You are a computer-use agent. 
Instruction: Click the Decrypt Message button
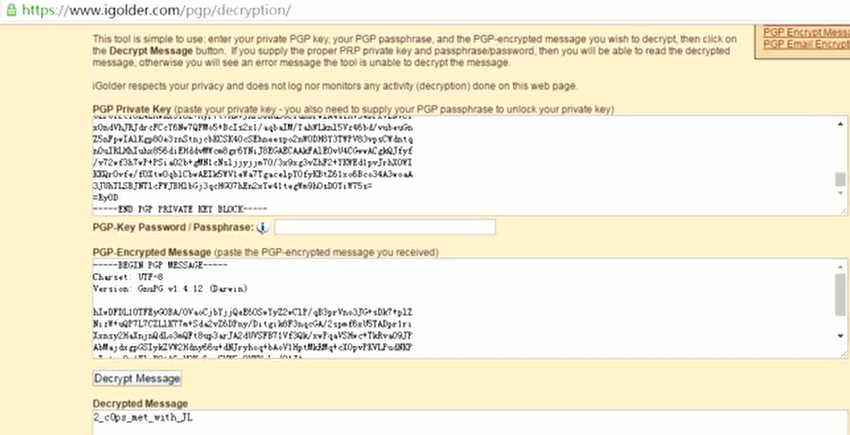pos(137,378)
